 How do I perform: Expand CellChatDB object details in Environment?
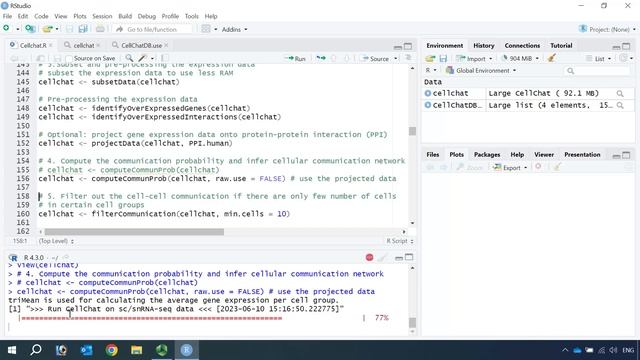[428, 105]
